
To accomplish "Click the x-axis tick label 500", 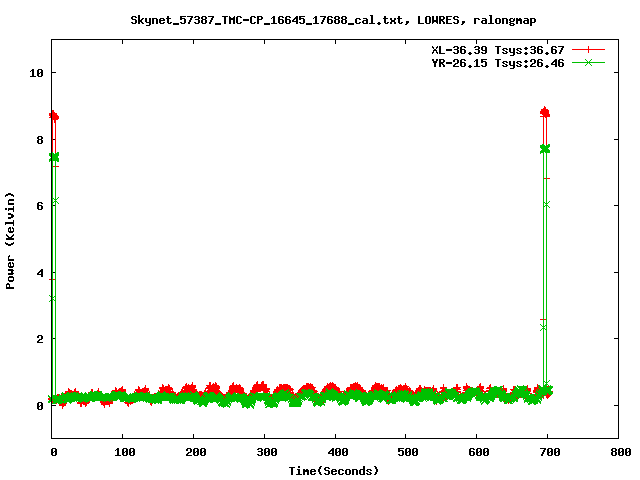I will pyautogui.click(x=408, y=452).
